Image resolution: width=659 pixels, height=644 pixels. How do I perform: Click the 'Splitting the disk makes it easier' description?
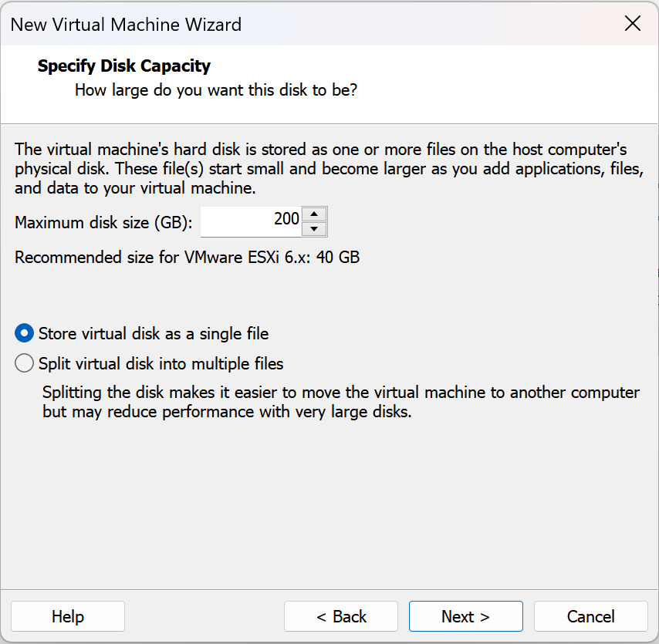tap(341, 402)
